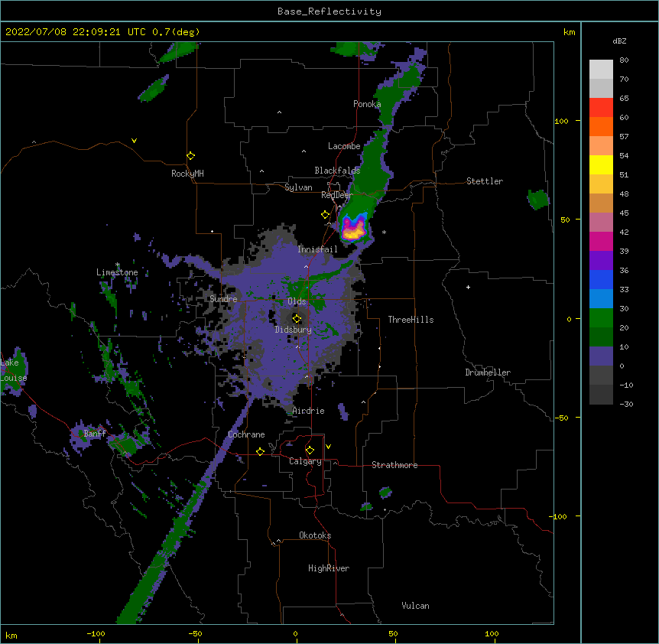Click the green echo patch south of Stettler

click(538, 200)
